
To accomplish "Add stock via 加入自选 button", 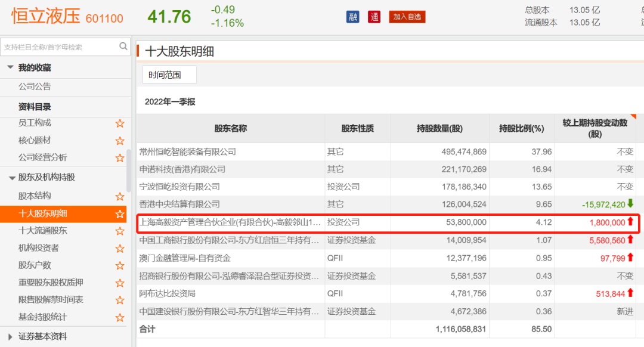I will pos(407,17).
